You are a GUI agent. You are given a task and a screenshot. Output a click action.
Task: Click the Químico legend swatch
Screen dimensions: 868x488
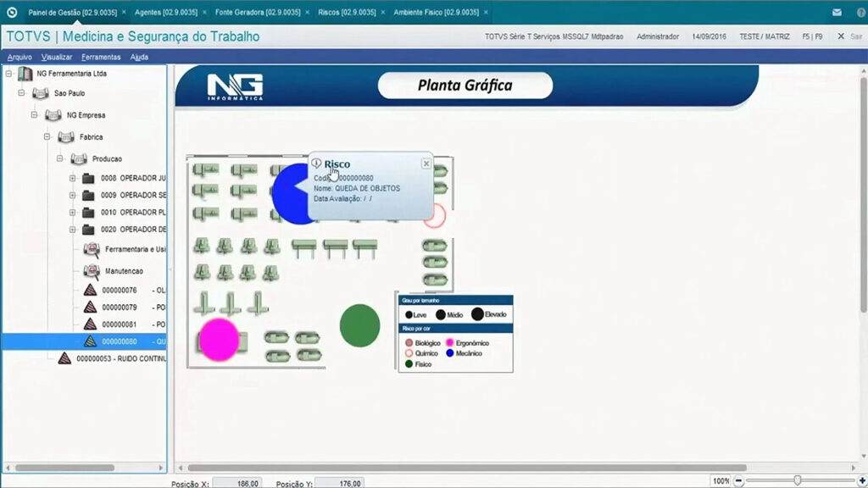click(x=409, y=353)
